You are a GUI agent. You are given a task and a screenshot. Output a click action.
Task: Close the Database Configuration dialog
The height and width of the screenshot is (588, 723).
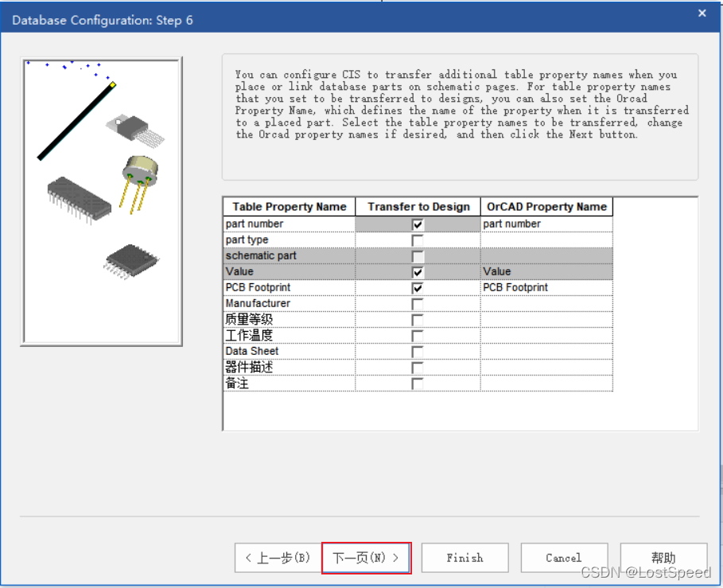click(x=702, y=14)
